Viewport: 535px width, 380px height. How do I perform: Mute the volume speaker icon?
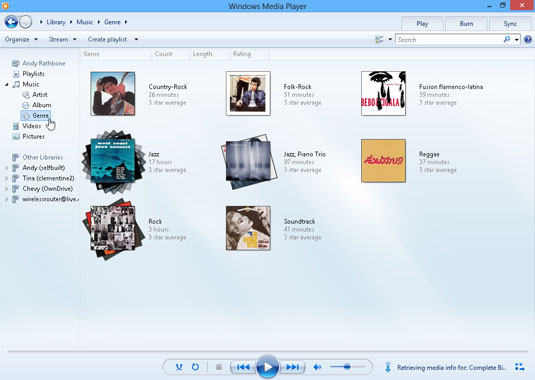coord(317,367)
